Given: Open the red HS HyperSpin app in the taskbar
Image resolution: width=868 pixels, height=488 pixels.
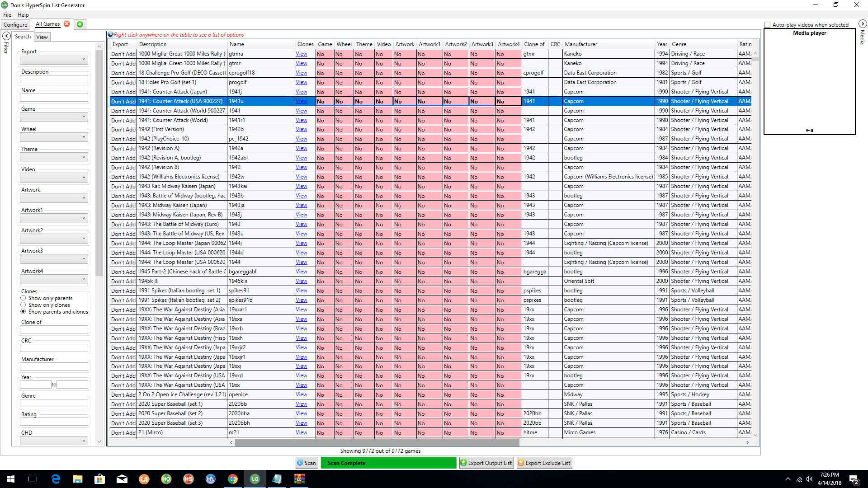Looking at the screenshot, I should 189,479.
